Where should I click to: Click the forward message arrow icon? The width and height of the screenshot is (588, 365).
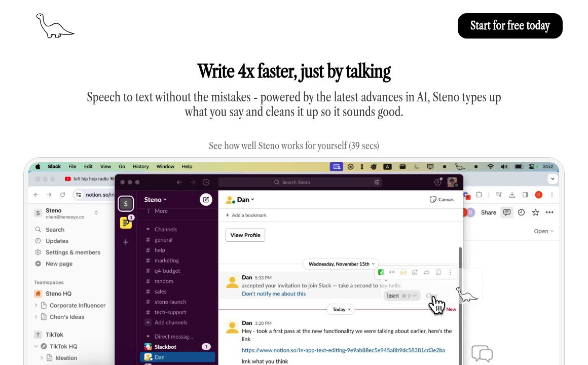click(x=427, y=273)
